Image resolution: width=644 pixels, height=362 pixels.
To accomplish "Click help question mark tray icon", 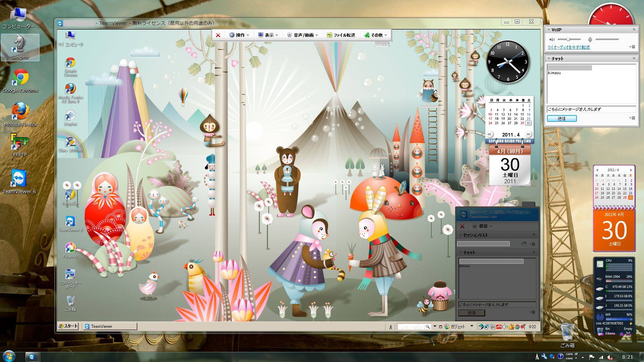I will (560, 357).
